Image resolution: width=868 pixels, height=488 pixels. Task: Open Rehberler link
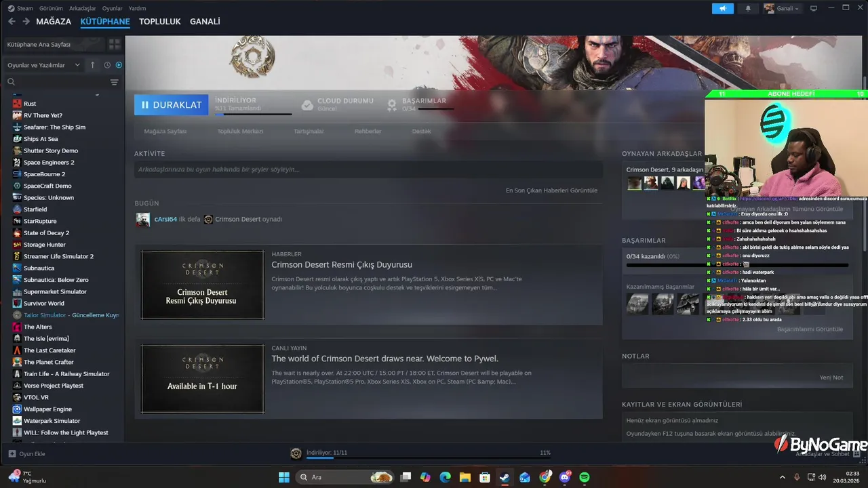(x=368, y=131)
